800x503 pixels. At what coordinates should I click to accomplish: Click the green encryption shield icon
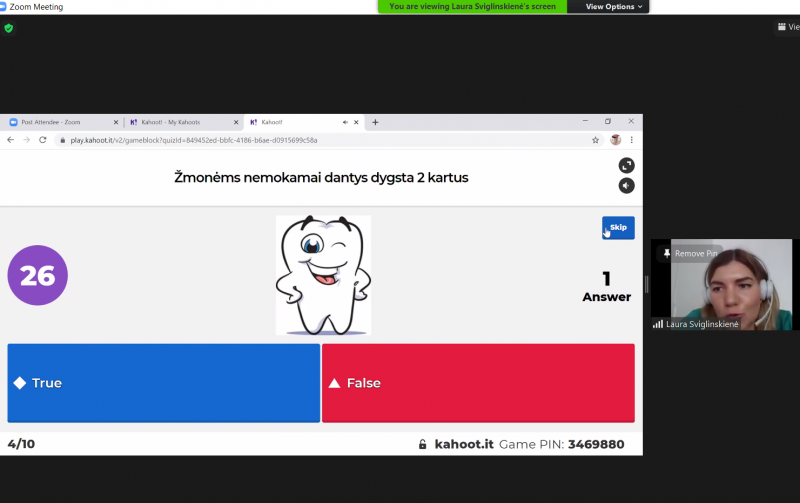coord(9,28)
